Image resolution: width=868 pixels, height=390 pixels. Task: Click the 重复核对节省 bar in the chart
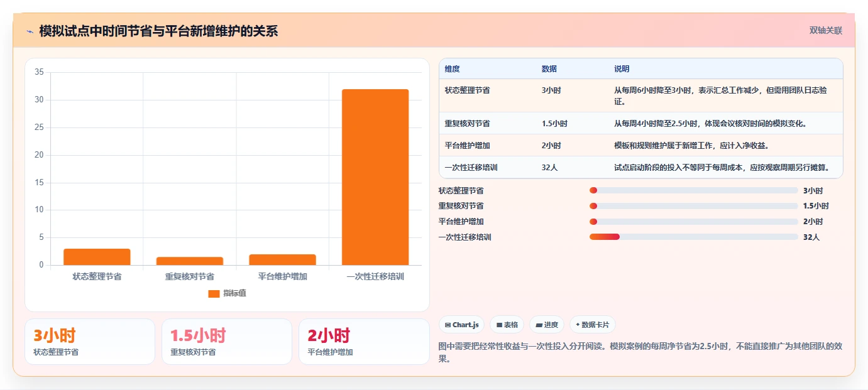tap(190, 261)
